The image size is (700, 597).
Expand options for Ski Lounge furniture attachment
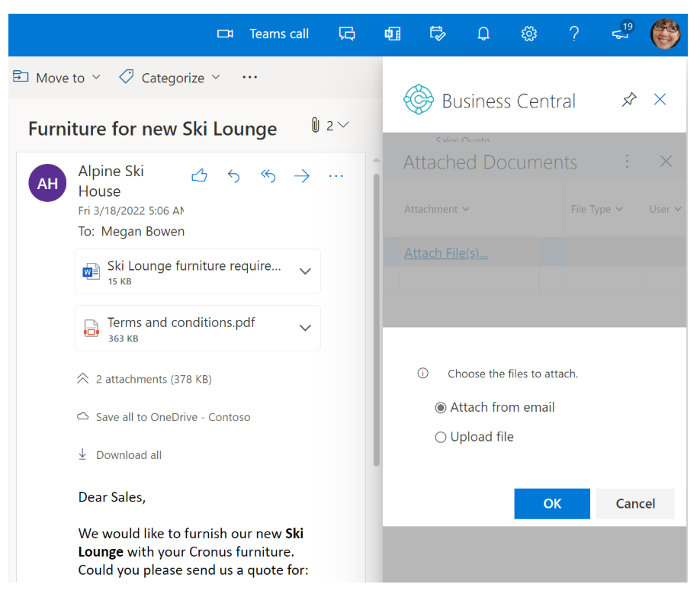tap(305, 271)
